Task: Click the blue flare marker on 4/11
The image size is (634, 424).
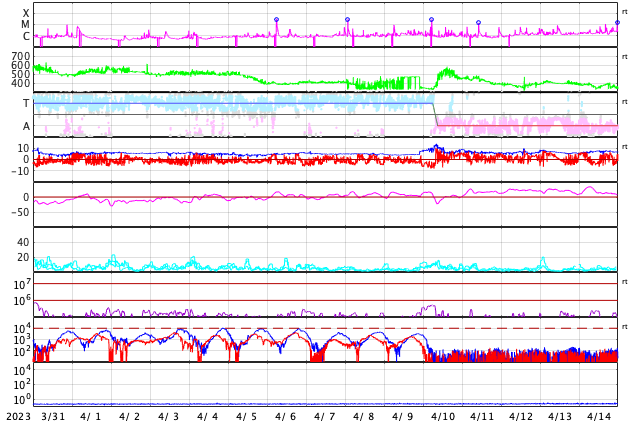Action: click(478, 23)
